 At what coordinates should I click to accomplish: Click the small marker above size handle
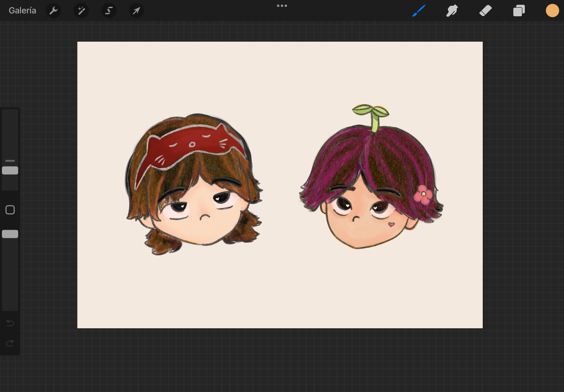(x=10, y=161)
